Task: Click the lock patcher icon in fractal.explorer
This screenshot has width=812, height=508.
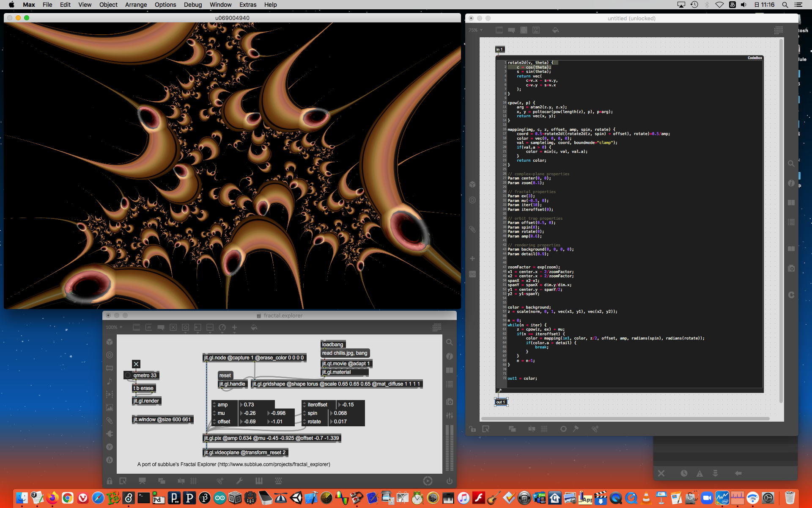Action: pos(110,481)
